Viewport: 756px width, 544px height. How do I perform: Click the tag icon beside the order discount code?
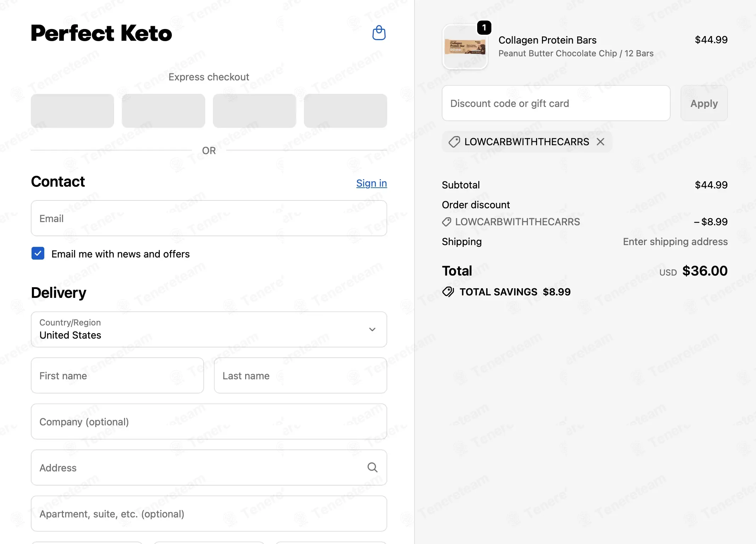coord(446,222)
